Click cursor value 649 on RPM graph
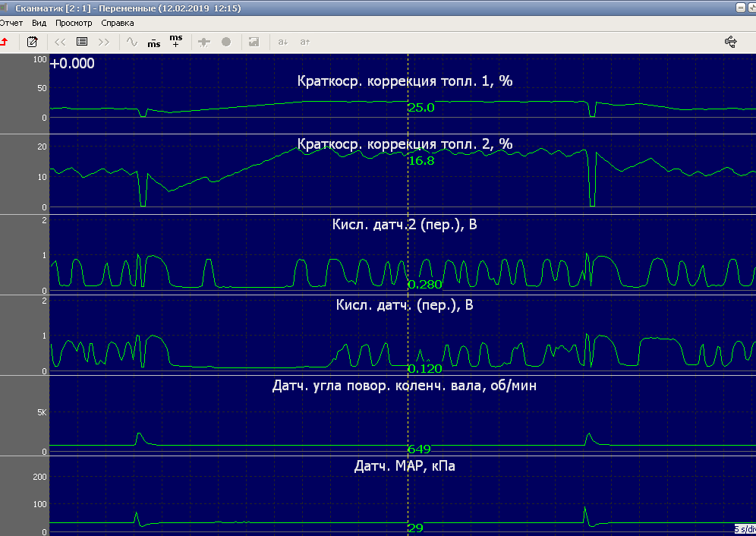Viewport: 756px width, 536px height. pos(419,449)
